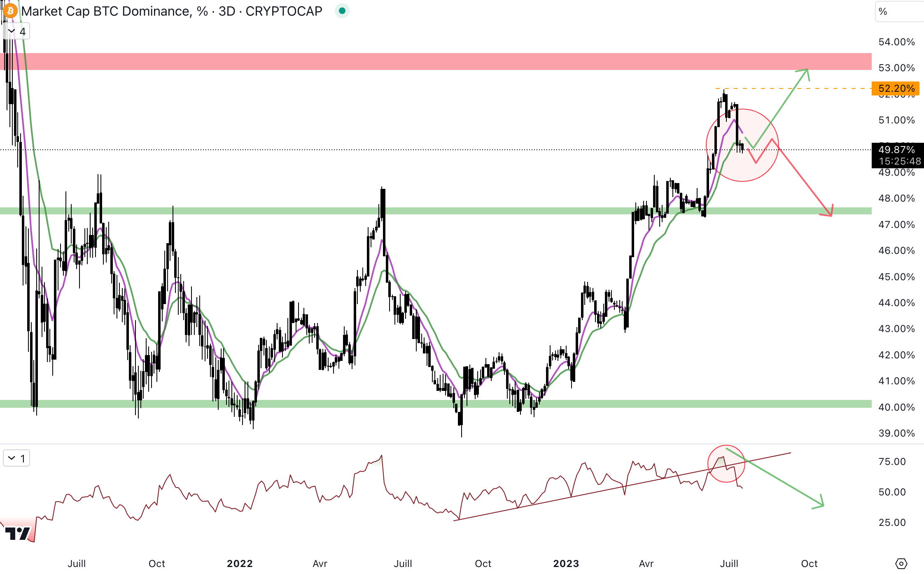924x574 pixels.
Task: Click the 2022 label on time axis
Action: (x=240, y=563)
